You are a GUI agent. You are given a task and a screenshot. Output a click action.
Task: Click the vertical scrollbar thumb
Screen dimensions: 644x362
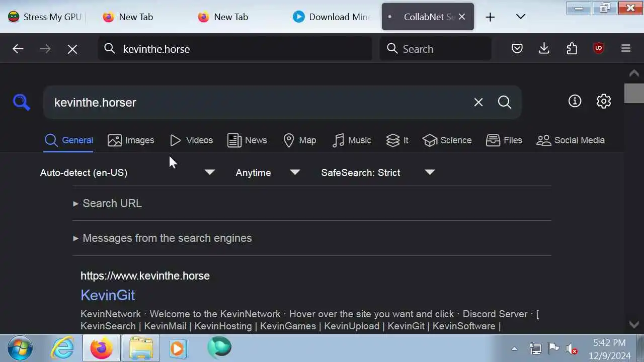634,93
